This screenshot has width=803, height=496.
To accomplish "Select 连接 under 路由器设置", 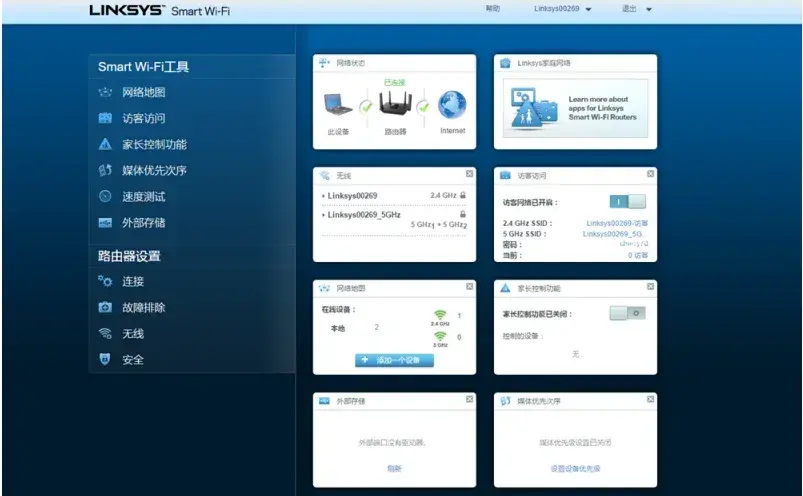I will point(133,282).
